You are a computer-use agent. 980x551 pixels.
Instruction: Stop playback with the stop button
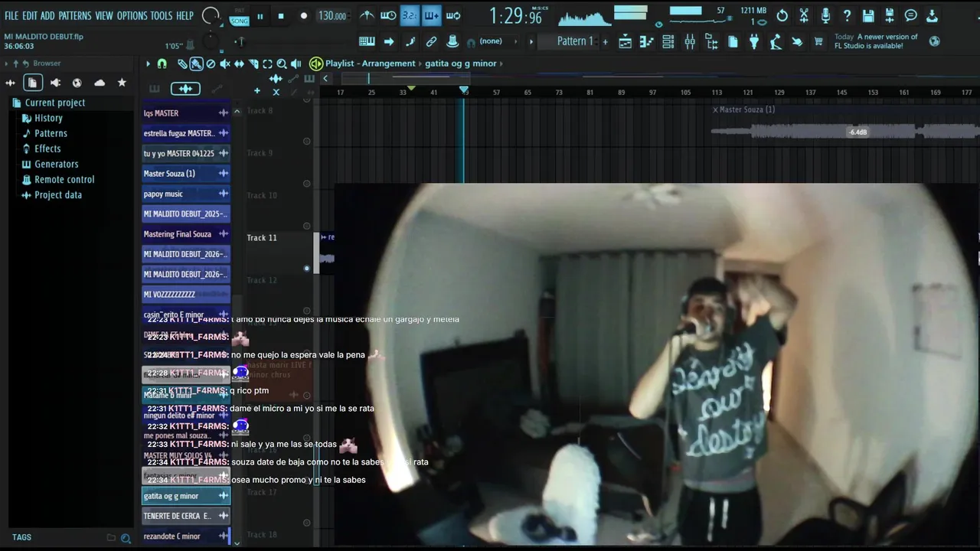click(281, 16)
